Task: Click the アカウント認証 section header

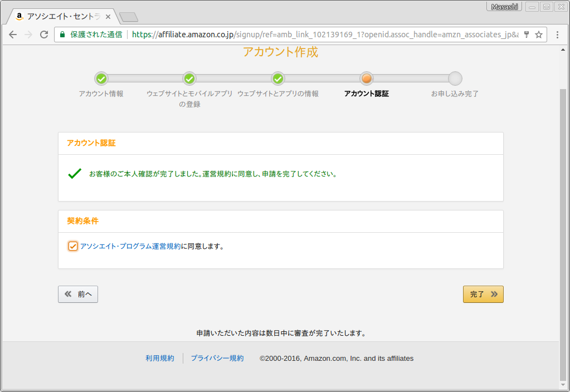Action: click(91, 143)
